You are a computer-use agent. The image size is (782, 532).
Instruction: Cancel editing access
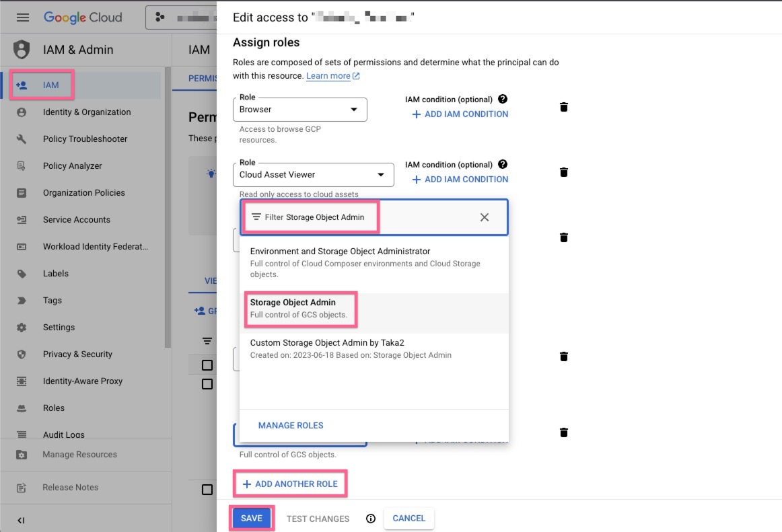[x=408, y=519]
